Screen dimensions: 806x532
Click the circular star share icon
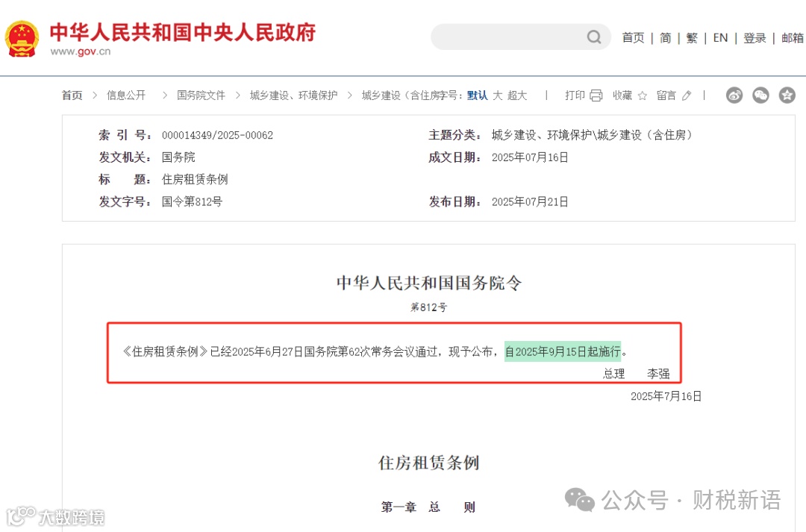[x=787, y=96]
